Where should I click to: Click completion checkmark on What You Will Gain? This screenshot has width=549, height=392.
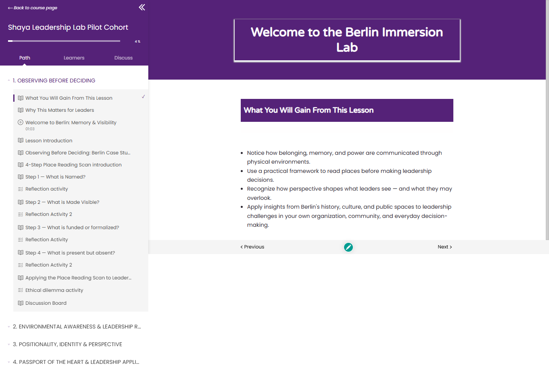143,96
